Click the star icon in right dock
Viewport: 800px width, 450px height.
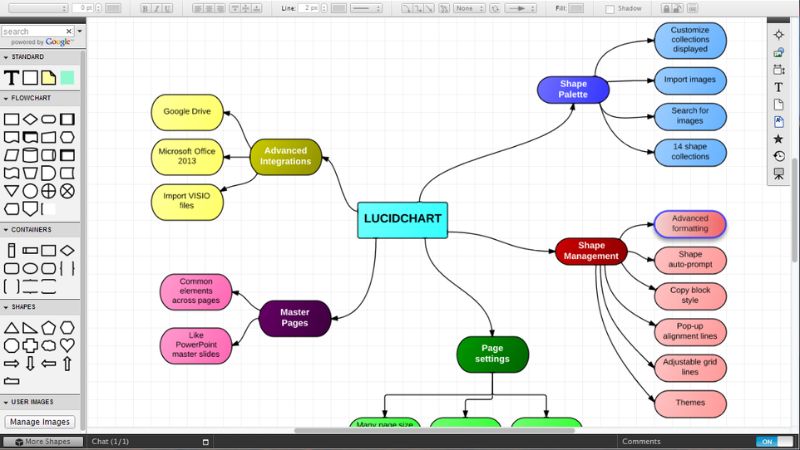pos(778,139)
